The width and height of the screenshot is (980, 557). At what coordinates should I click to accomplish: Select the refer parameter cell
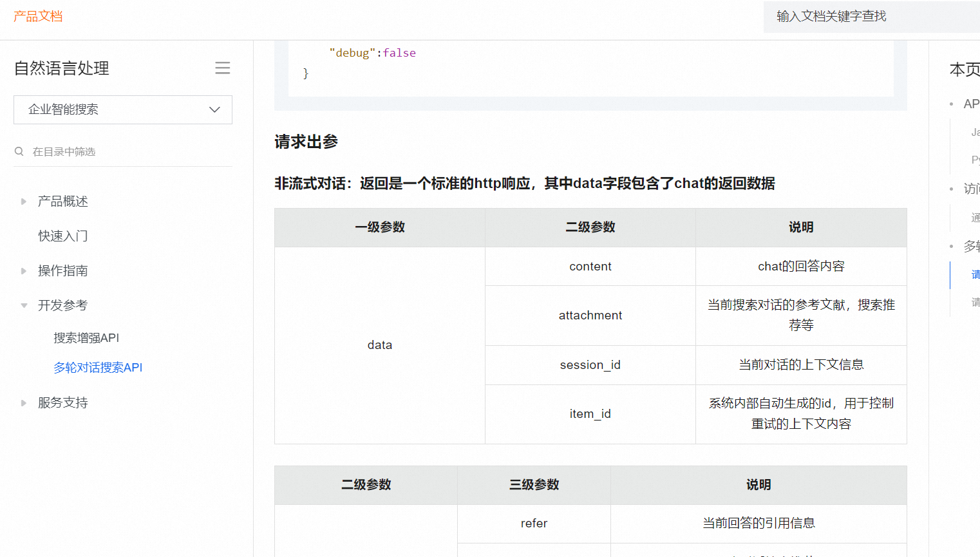[534, 524]
